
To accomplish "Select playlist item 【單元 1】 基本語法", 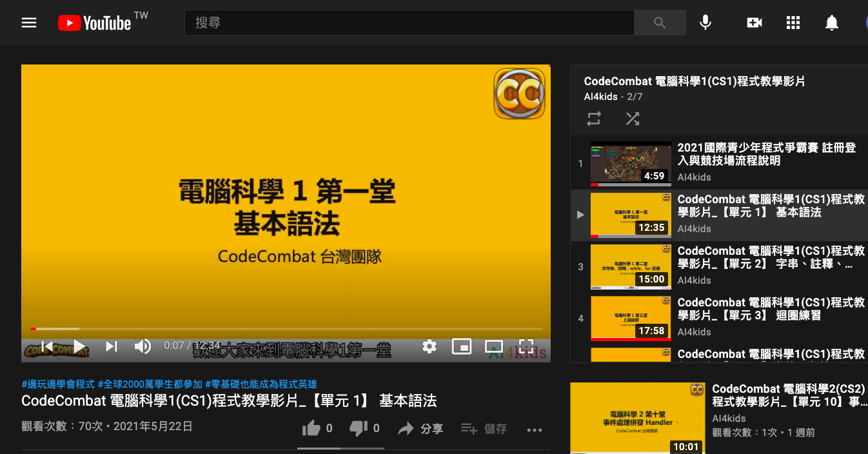I will (771, 206).
